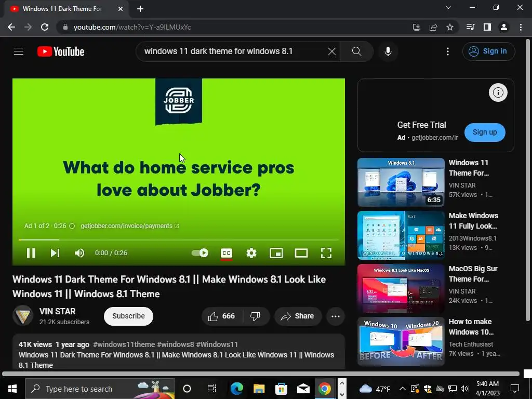Click hashtag #Windows11 in description

217,344
